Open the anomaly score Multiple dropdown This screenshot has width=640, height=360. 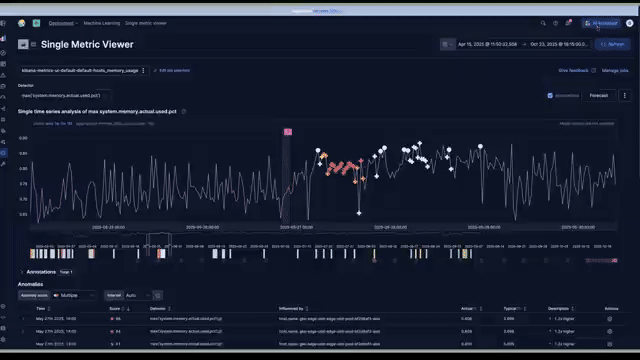point(74,295)
